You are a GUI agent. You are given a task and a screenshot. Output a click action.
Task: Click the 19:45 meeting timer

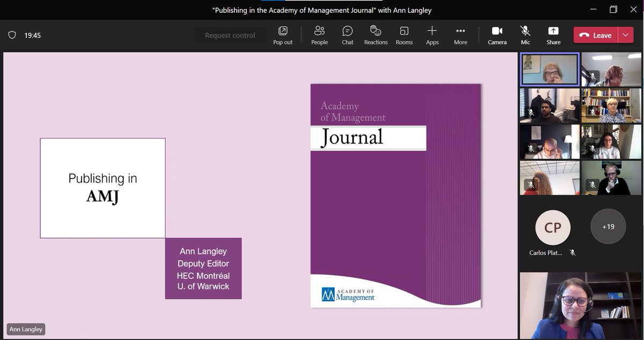(x=33, y=35)
